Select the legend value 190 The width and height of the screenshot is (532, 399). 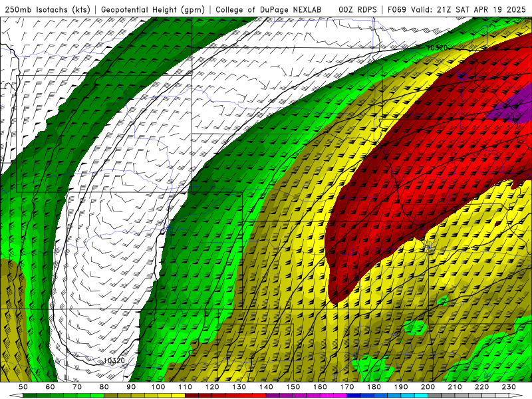click(401, 387)
